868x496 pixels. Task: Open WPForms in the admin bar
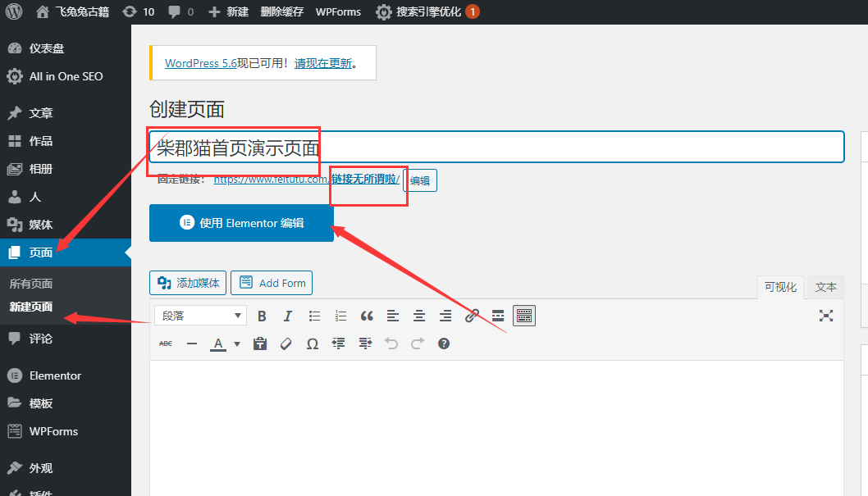(x=338, y=11)
